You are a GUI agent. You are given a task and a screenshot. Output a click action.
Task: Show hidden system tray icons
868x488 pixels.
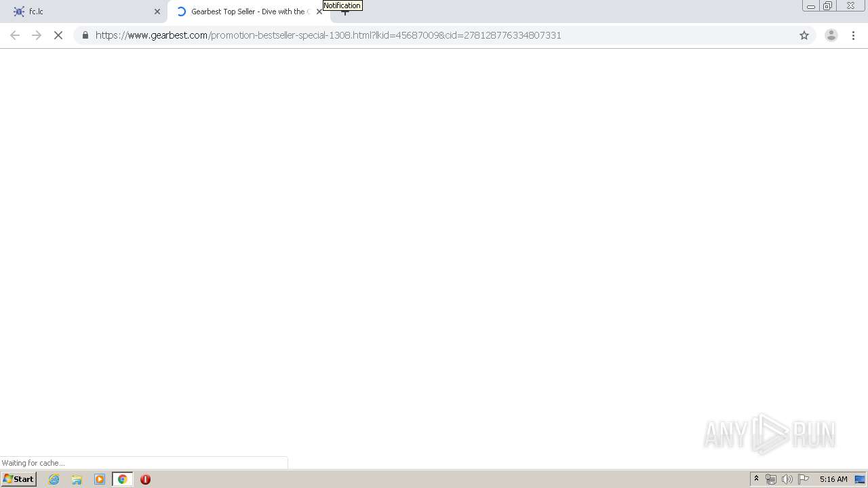[x=756, y=479]
